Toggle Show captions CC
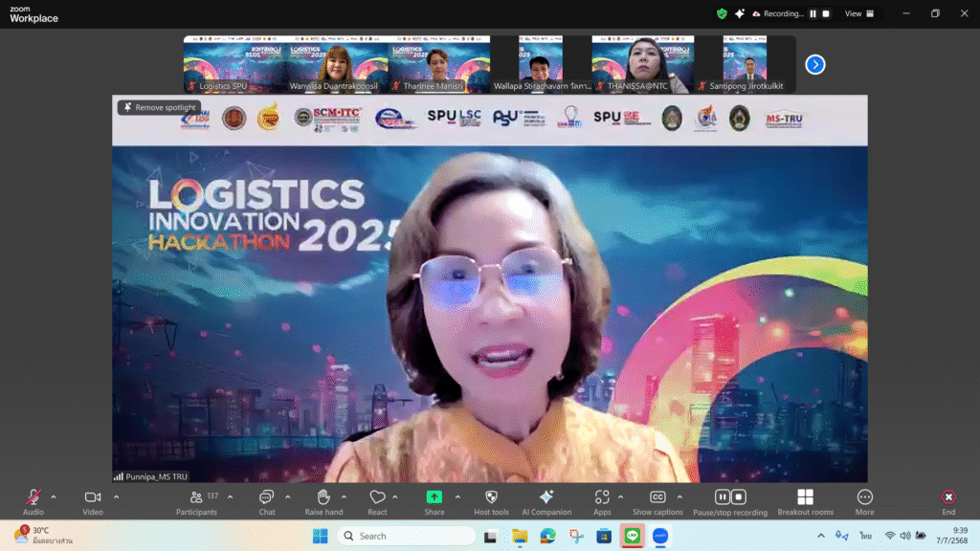 [x=657, y=502]
